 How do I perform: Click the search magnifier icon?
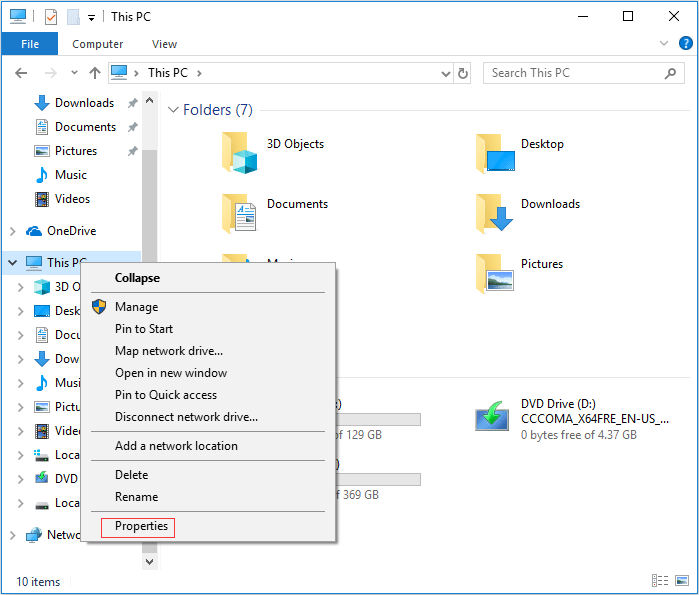coord(670,73)
